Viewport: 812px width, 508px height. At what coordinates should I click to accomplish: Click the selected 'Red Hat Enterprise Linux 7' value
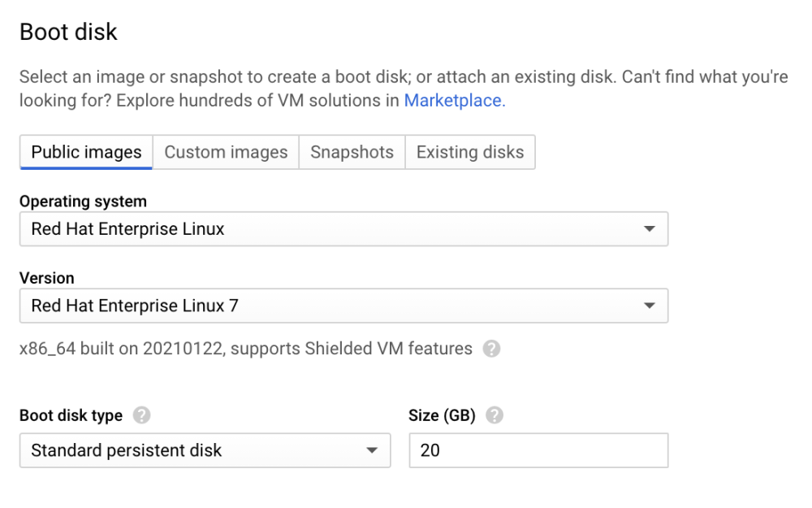(x=135, y=306)
